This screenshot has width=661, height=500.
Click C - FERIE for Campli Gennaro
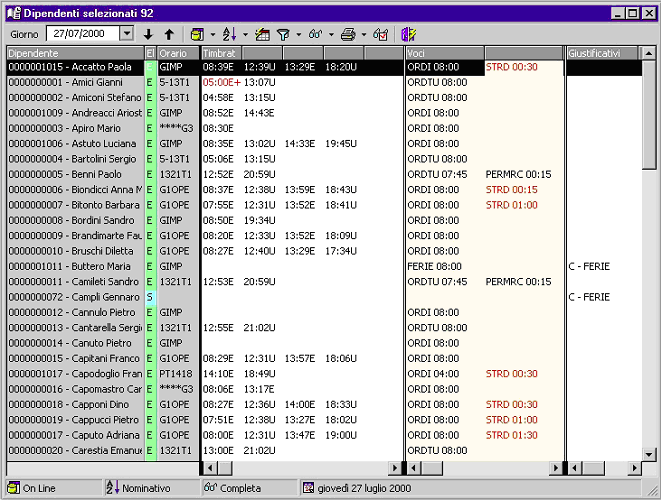point(589,297)
